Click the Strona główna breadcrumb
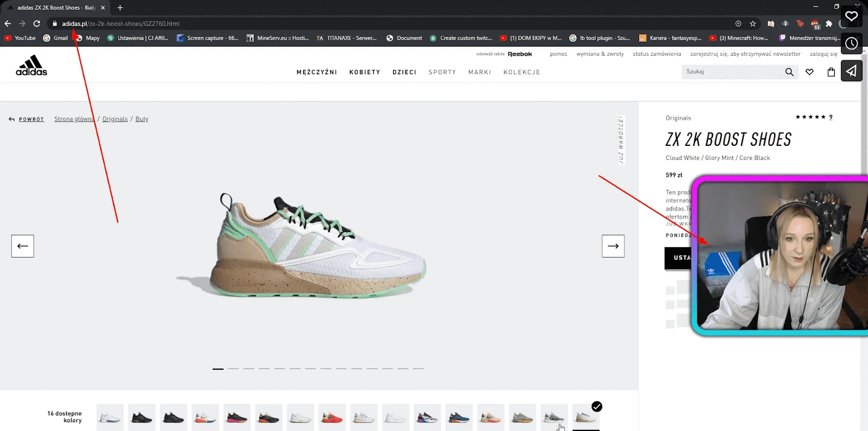868x431 pixels. pos(74,119)
